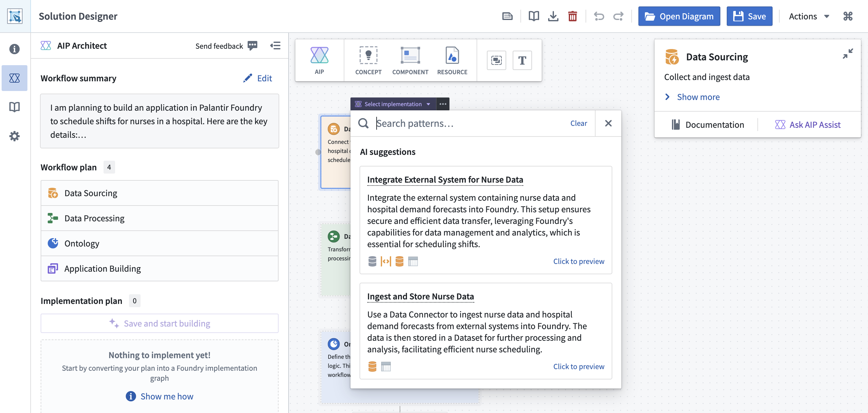868x413 pixels.
Task: Open the Select implementation dropdown
Action: tap(393, 104)
